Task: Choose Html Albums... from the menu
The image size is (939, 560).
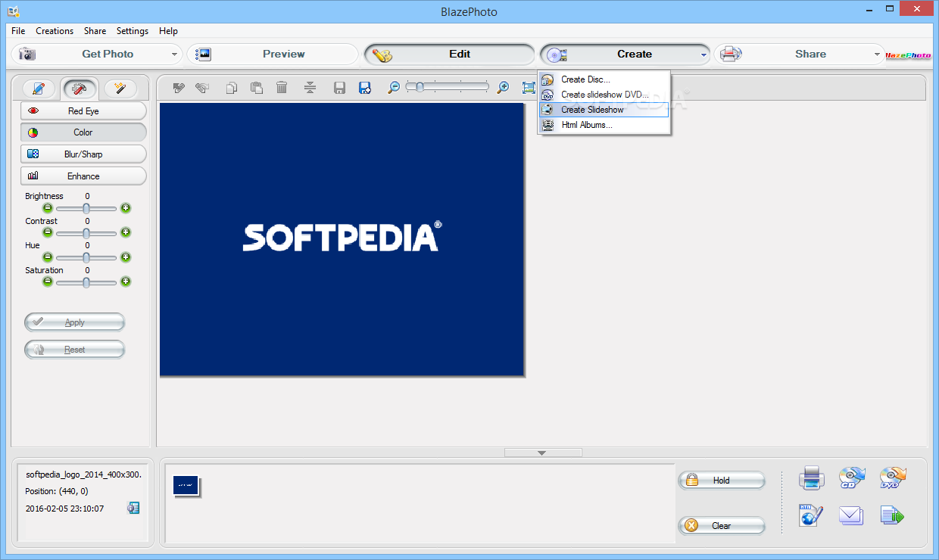Action: point(604,125)
